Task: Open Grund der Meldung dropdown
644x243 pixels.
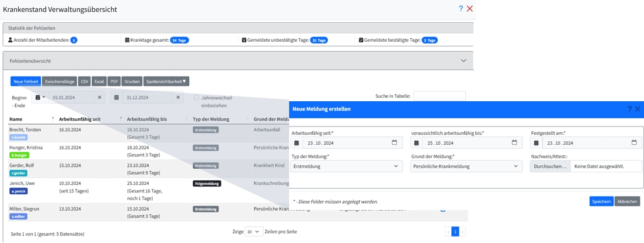Action: (x=466, y=166)
